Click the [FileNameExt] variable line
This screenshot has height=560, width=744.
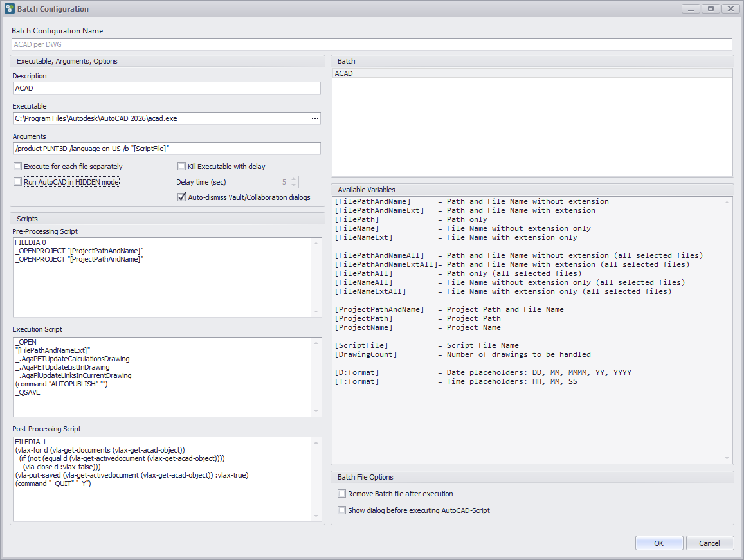pyautogui.click(x=456, y=237)
